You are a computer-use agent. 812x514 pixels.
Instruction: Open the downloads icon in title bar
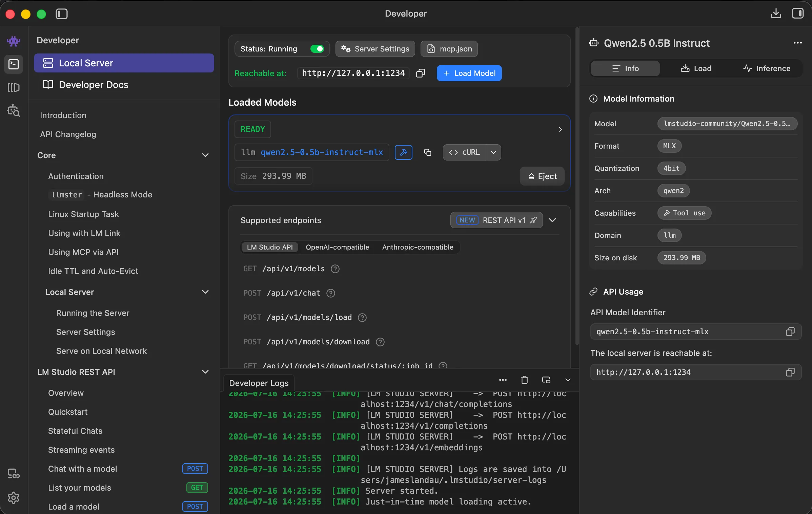point(776,14)
